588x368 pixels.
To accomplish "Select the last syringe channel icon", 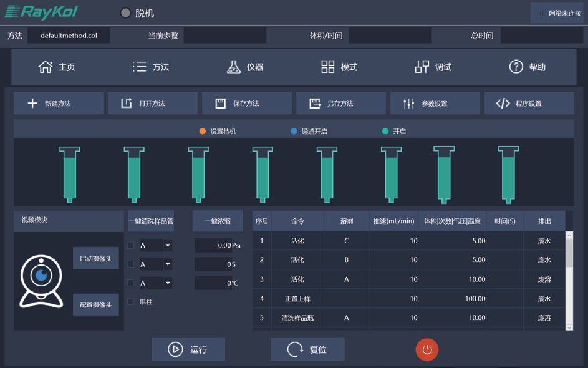I will [x=508, y=174].
